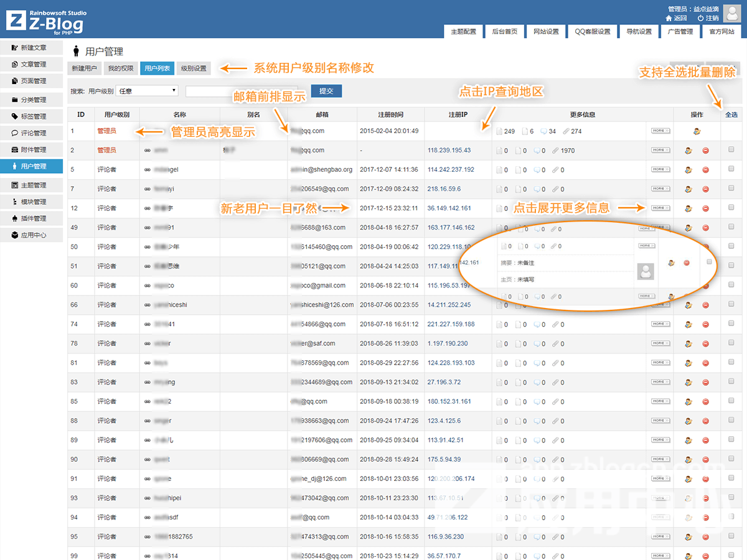Expand more info with MORE button for ID 12
Screen dimensions: 747x560
tap(660, 208)
